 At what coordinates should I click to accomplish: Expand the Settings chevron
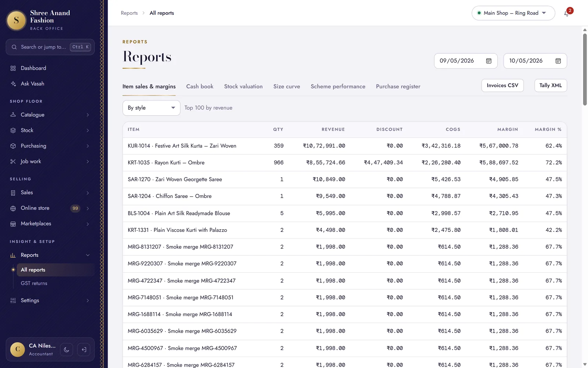pos(88,301)
